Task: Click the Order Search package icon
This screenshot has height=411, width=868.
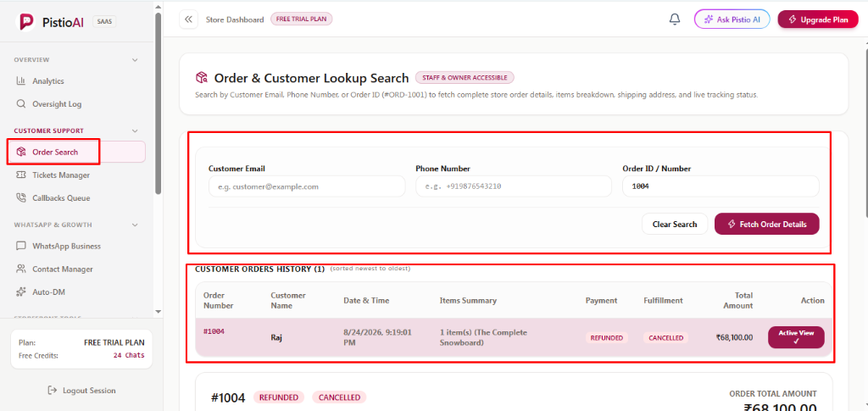Action: [21, 153]
